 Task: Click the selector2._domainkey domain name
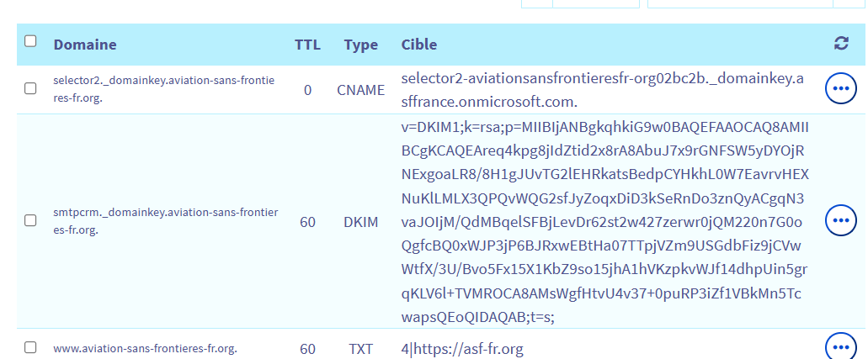coord(163,88)
